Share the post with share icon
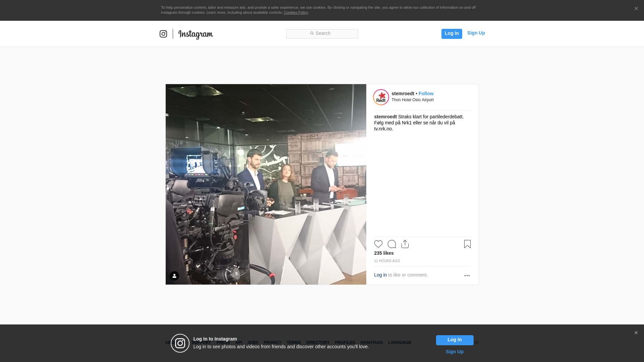Screen dimensions: 644x362 [x=405, y=244]
